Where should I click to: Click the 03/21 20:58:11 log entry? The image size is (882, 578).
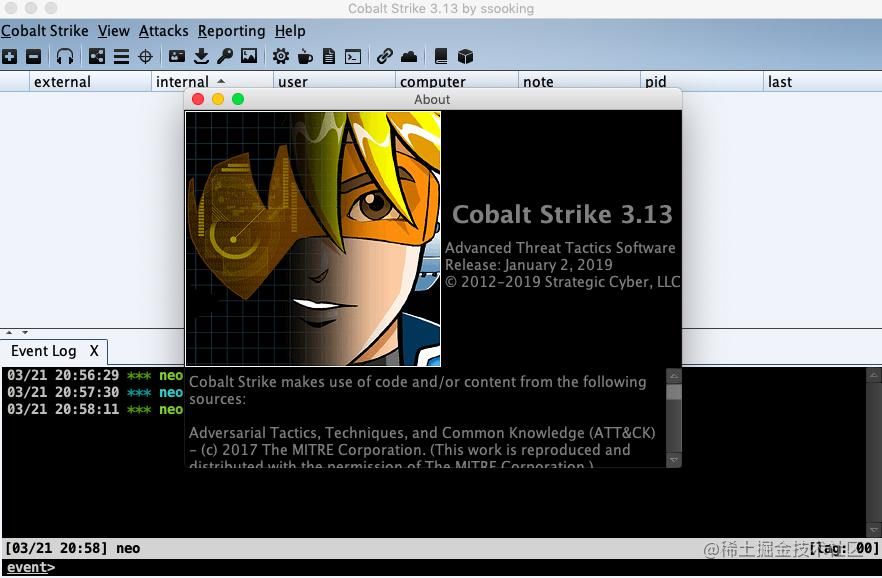[94, 409]
